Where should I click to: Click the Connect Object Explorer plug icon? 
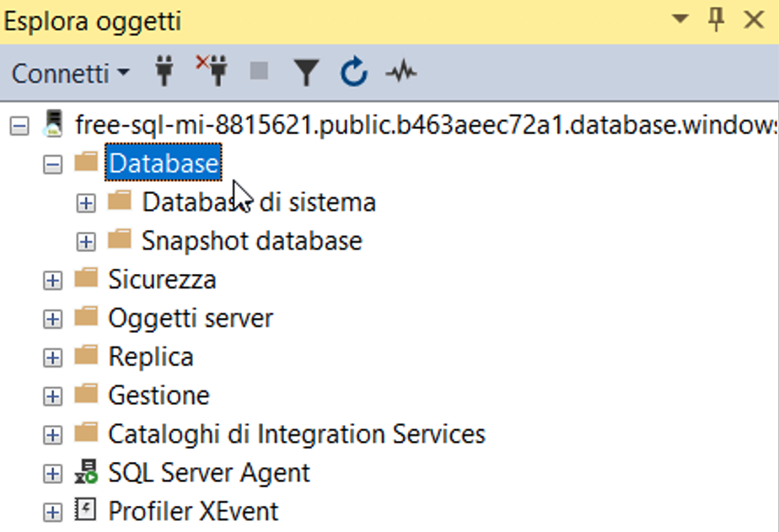165,73
